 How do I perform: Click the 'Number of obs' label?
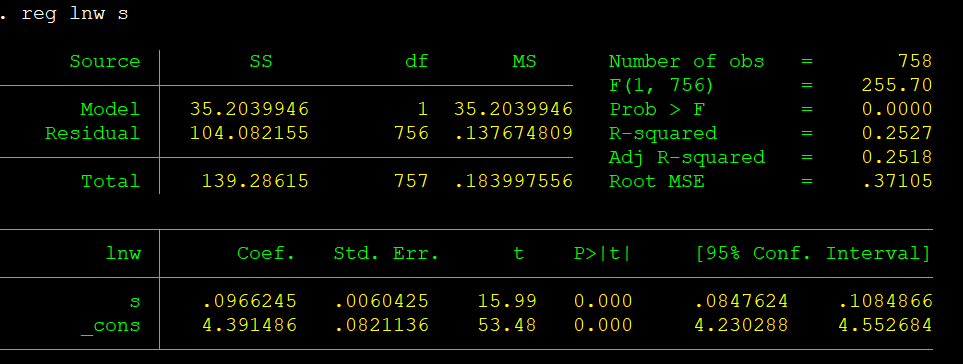coord(687,61)
